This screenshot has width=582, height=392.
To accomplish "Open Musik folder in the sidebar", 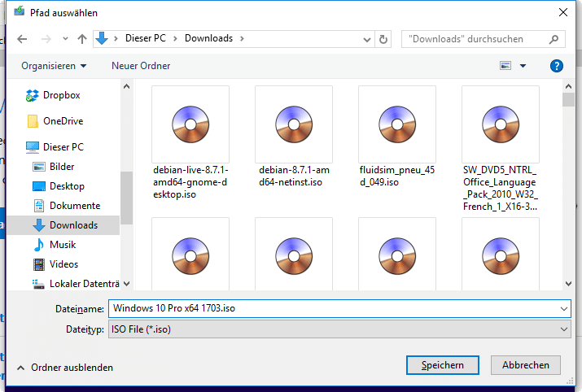I will click(63, 245).
